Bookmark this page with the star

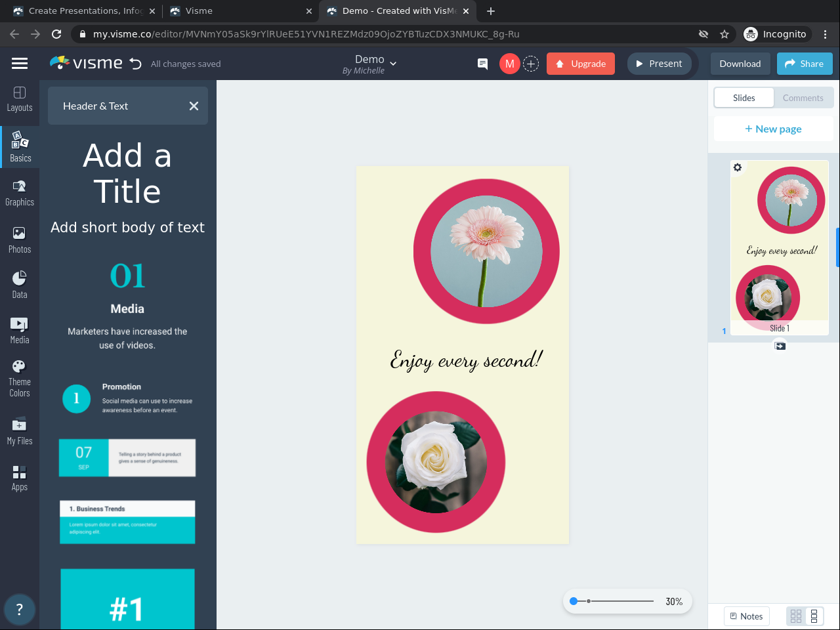724,34
